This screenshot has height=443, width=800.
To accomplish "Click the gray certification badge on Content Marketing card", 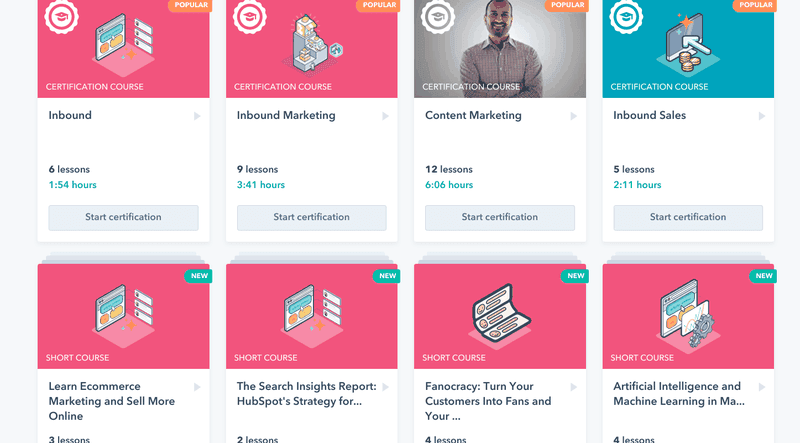I will click(438, 16).
